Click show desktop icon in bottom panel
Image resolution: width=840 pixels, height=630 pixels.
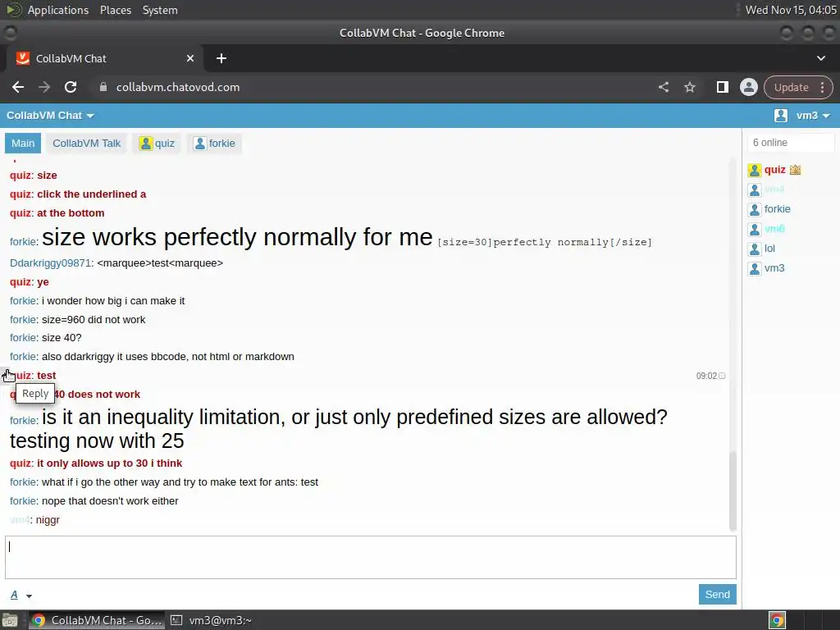tap(10, 620)
